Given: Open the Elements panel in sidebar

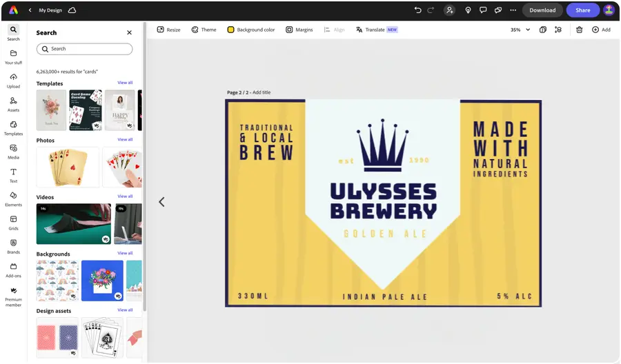Looking at the screenshot, I should [x=13, y=199].
